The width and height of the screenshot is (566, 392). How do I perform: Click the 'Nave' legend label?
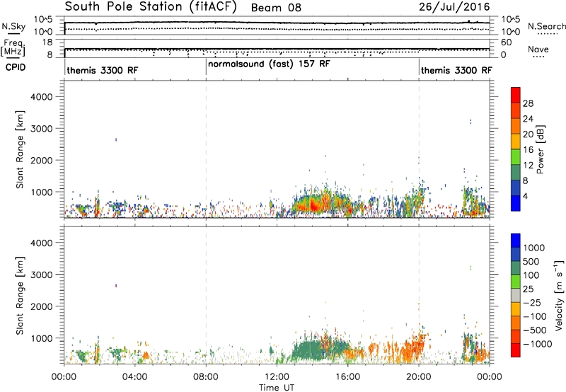coord(538,50)
